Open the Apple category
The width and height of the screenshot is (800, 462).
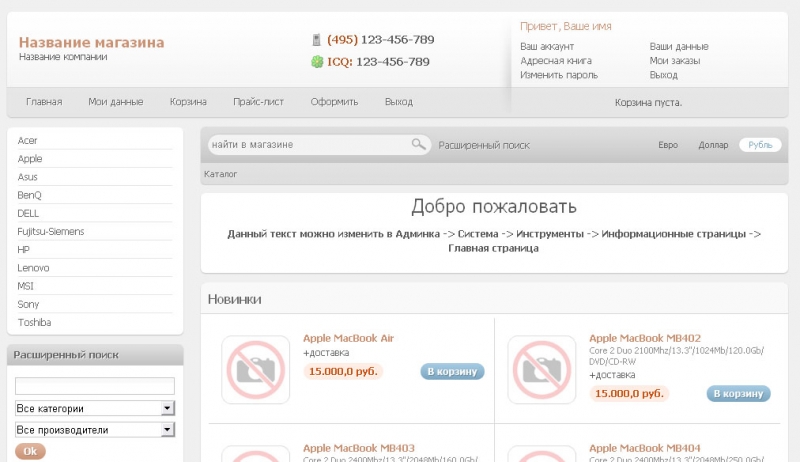(30, 159)
